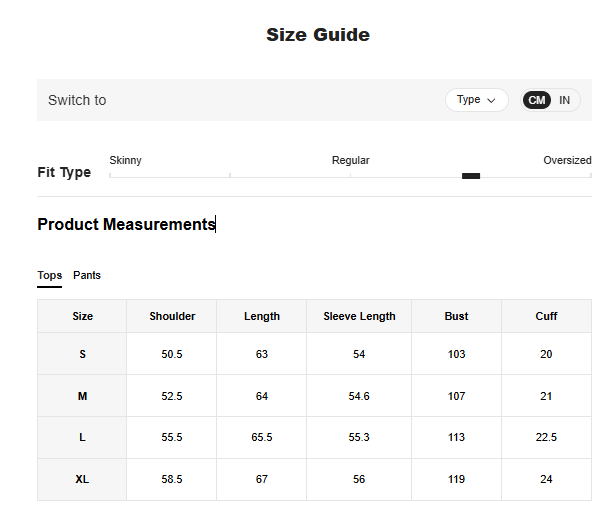This screenshot has width=607, height=505.
Task: Click the Sleeve Length column header
Action: click(x=359, y=316)
